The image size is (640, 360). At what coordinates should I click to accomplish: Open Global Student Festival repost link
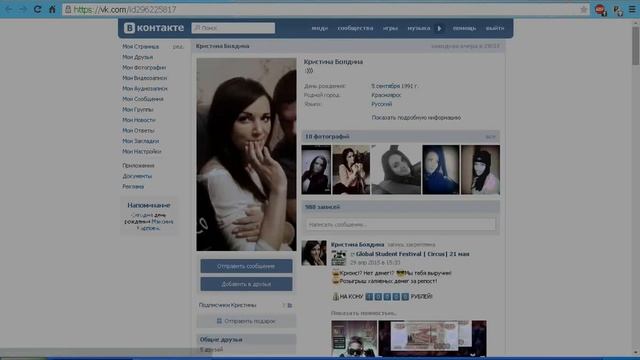(x=412, y=254)
